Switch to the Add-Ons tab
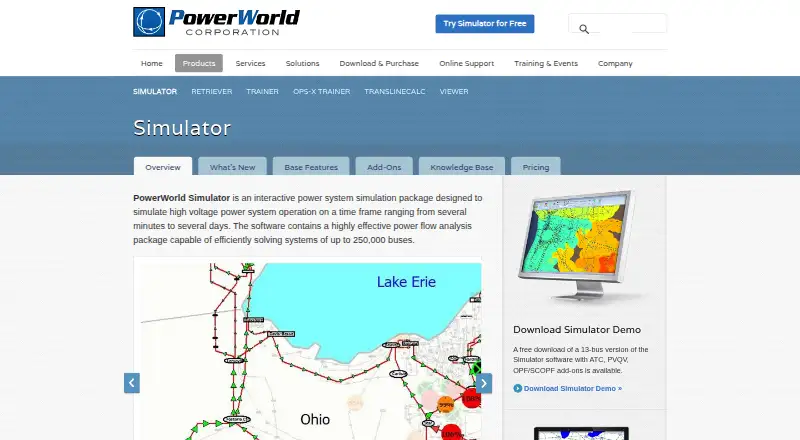This screenshot has width=800, height=440. (384, 166)
